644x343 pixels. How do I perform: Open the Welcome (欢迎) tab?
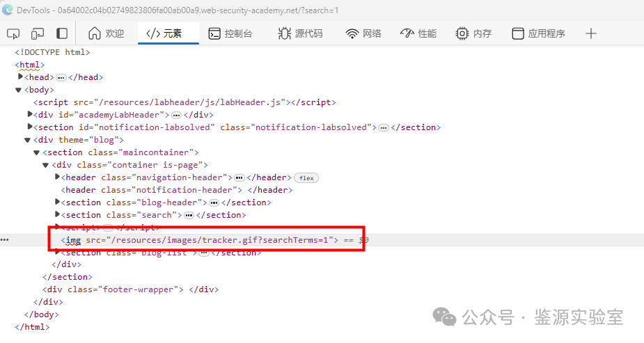(x=106, y=33)
